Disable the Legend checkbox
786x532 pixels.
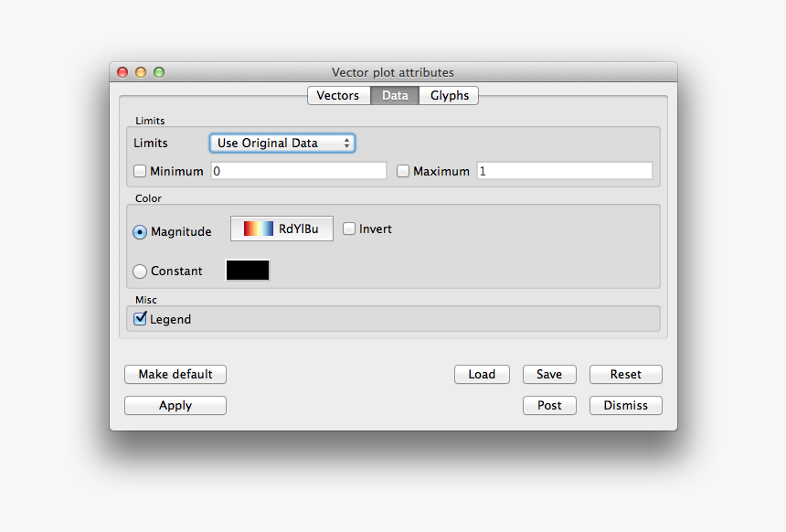(x=140, y=319)
